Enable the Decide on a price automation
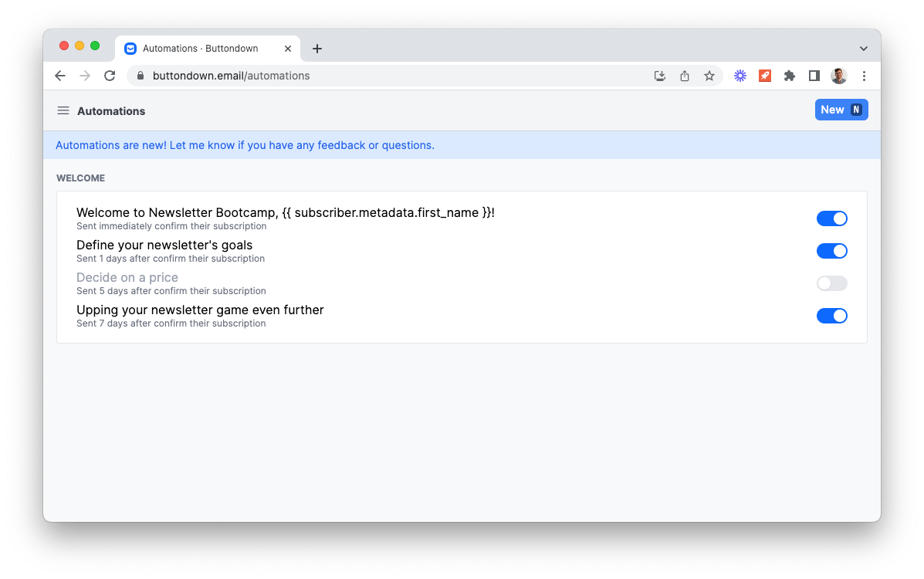Image resolution: width=924 pixels, height=579 pixels. 831,283
